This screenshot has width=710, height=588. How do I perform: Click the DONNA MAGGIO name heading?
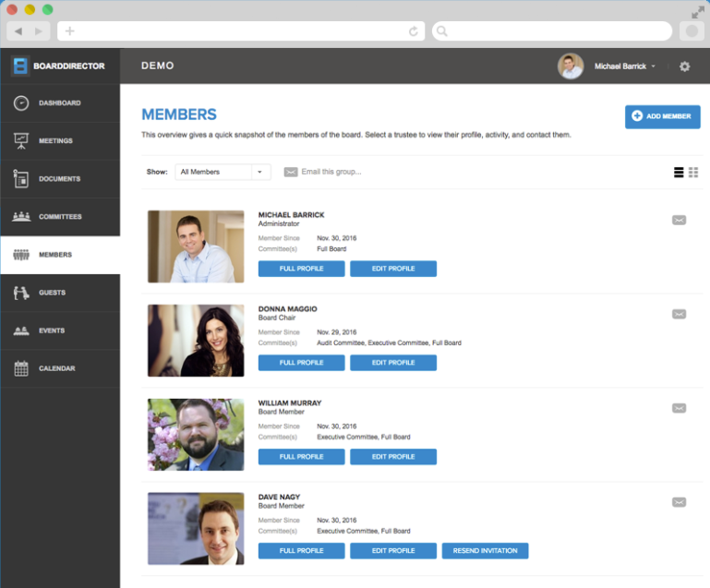pos(287,309)
